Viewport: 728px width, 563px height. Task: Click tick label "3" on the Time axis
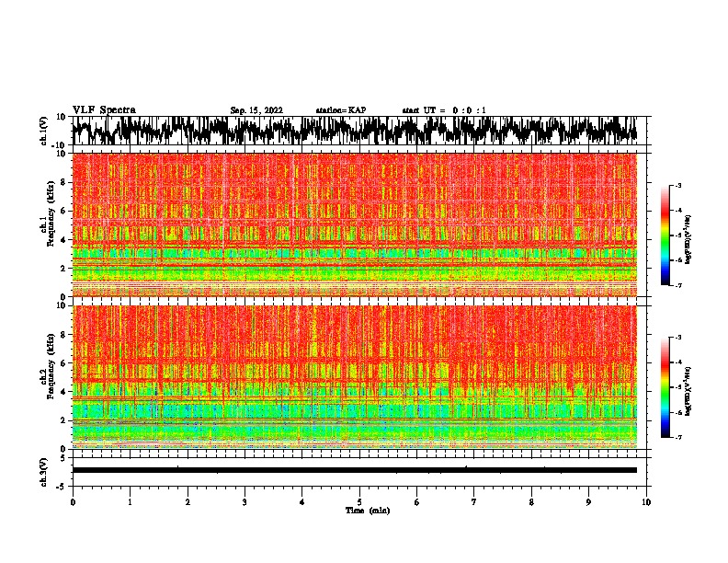(245, 502)
